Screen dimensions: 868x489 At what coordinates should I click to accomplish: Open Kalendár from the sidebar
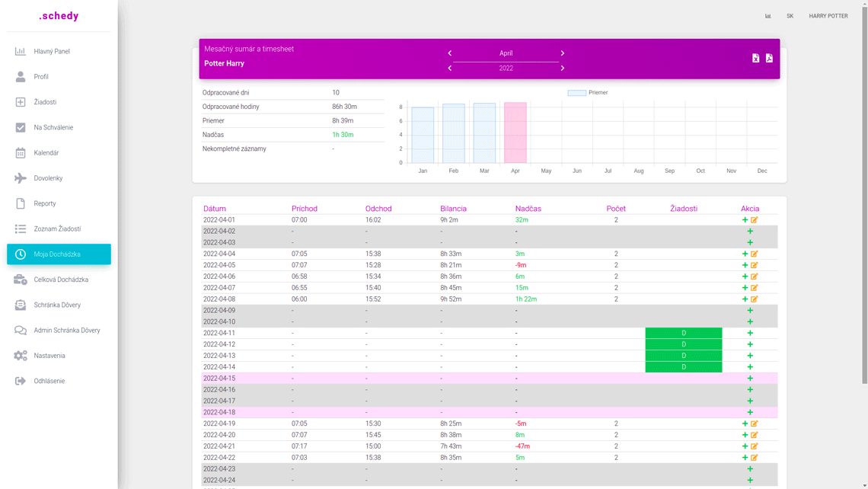(46, 153)
